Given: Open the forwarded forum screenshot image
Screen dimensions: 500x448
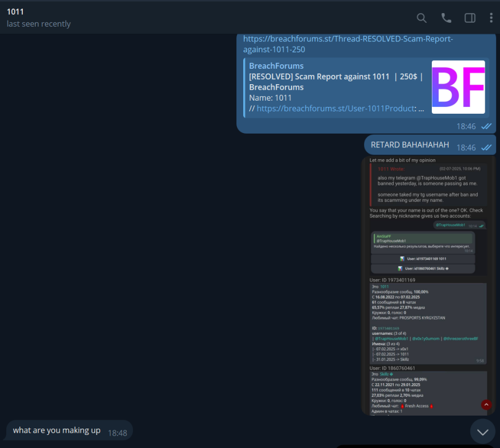Looking at the screenshot, I should (x=428, y=285).
